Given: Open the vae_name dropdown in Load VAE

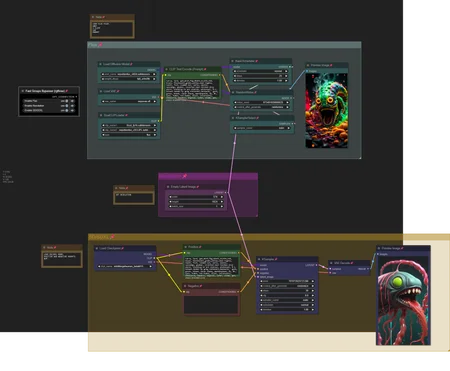Looking at the screenshot, I should click(129, 101).
